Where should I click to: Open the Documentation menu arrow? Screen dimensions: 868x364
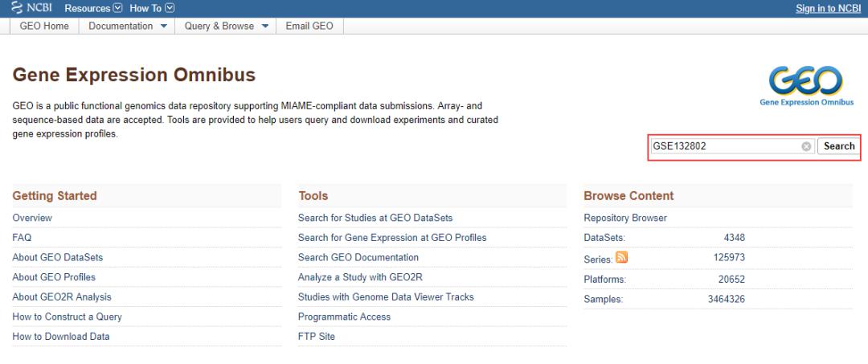tap(163, 26)
